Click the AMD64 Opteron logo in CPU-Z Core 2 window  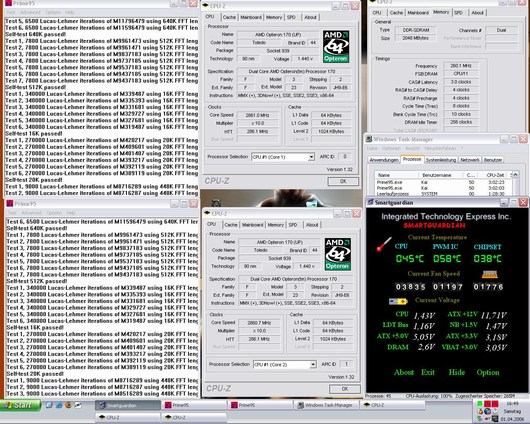tap(337, 254)
